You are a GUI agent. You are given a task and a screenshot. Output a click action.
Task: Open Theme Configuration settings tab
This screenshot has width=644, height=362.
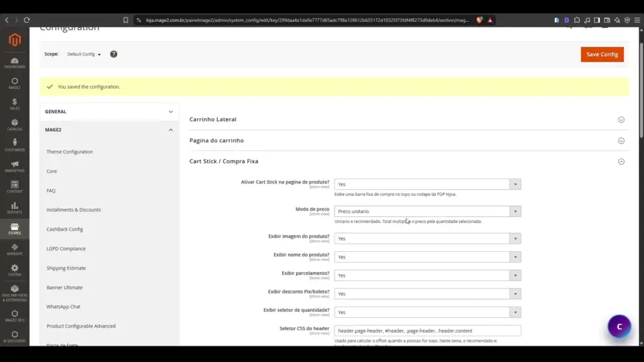tap(69, 152)
